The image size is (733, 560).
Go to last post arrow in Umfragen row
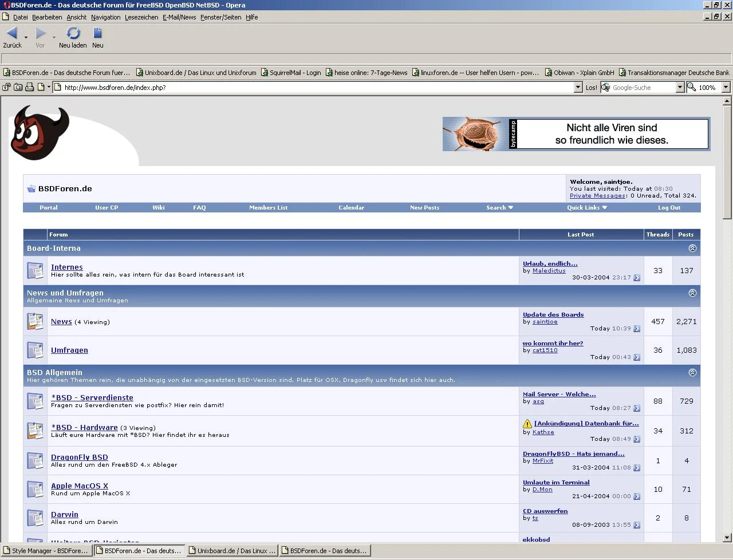(637, 357)
